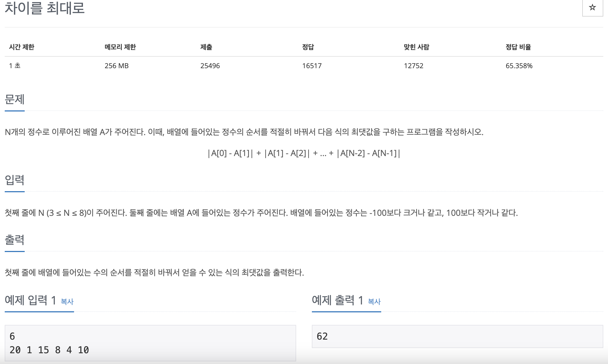This screenshot has width=608, height=364.
Task: Click the star favorite button
Action: (592, 8)
